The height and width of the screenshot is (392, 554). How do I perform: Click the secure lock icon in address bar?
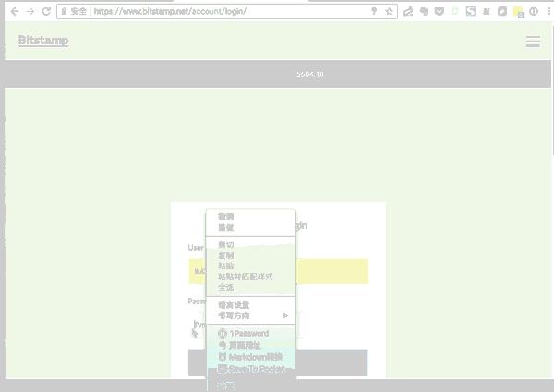(64, 12)
